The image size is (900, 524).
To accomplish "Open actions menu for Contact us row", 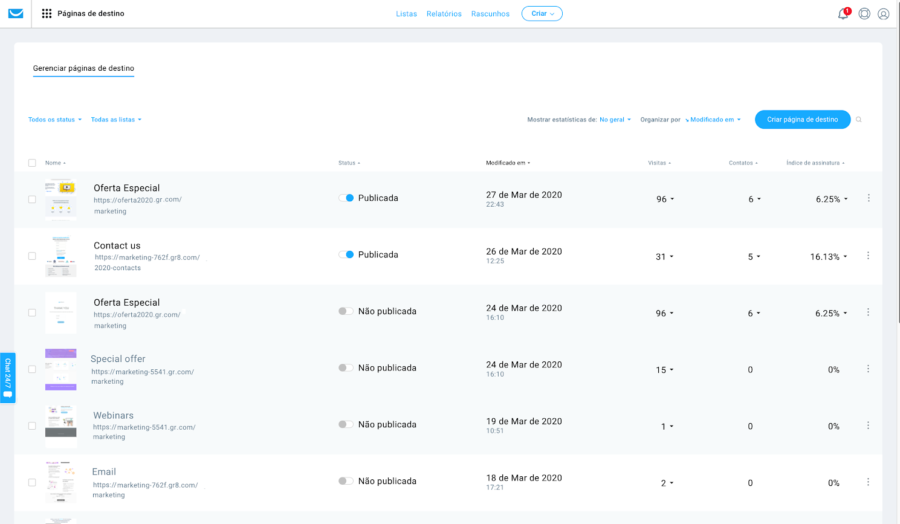I will tap(868, 255).
